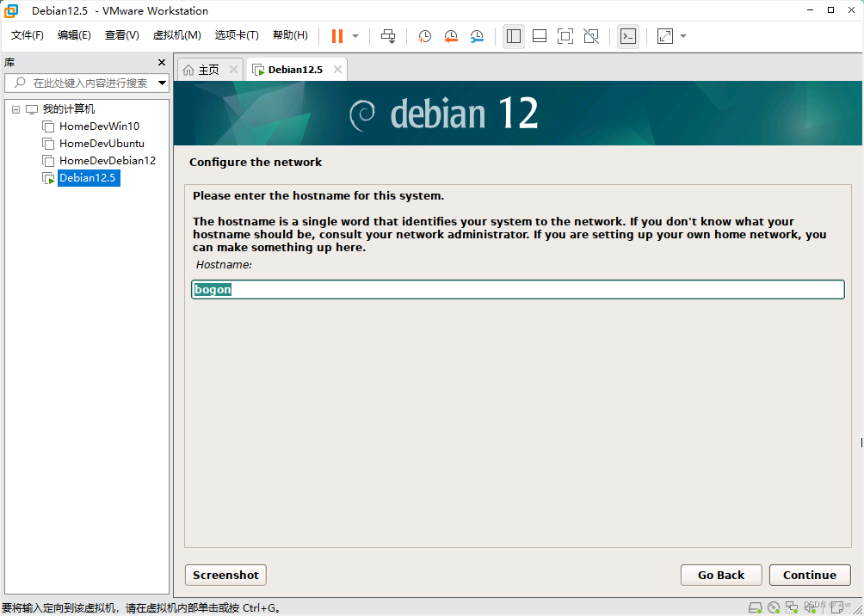The height and width of the screenshot is (616, 864).
Task: Open the Snapshot Manager
Action: 476,36
